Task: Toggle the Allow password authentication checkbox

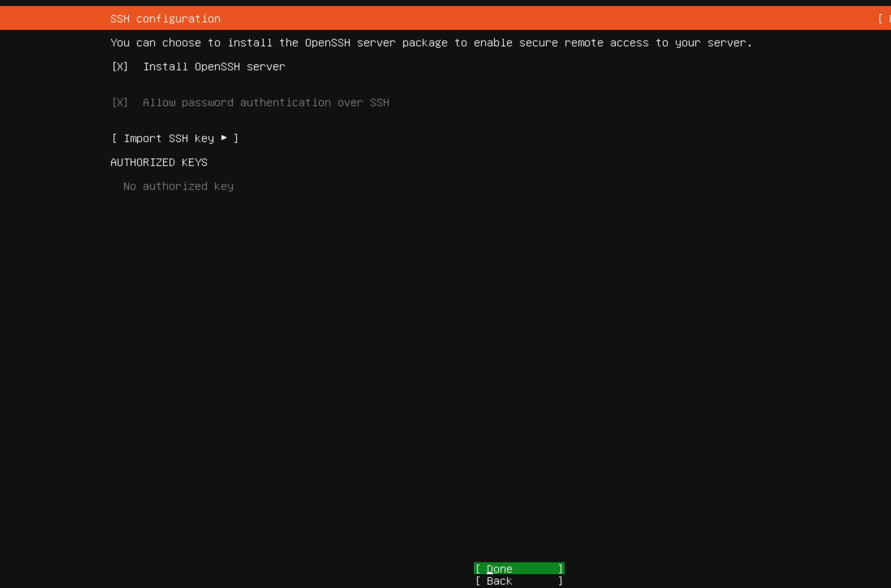Action: pos(120,102)
